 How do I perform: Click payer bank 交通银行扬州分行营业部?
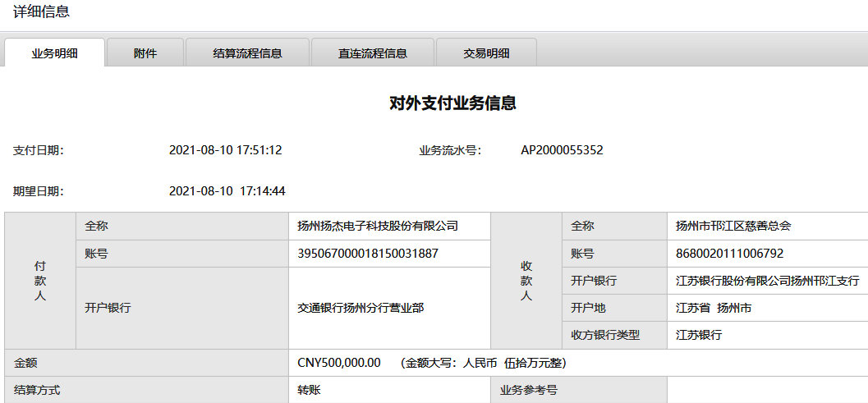click(360, 309)
